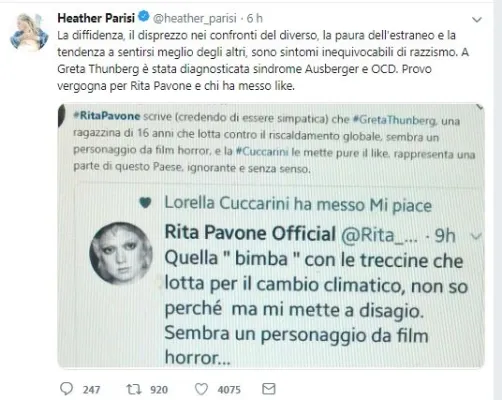This screenshot has width=502, height=400.
Task: Click the reply speech bubble icon
Action: (66, 389)
